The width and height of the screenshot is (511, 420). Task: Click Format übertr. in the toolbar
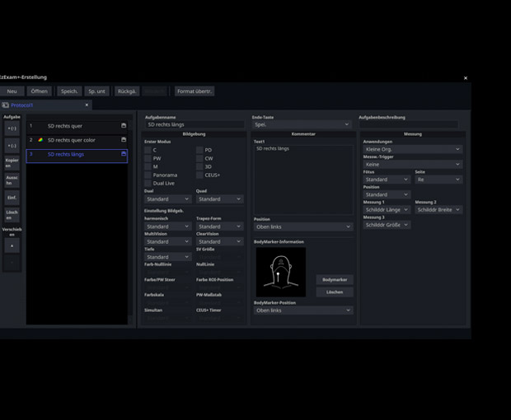coord(195,91)
